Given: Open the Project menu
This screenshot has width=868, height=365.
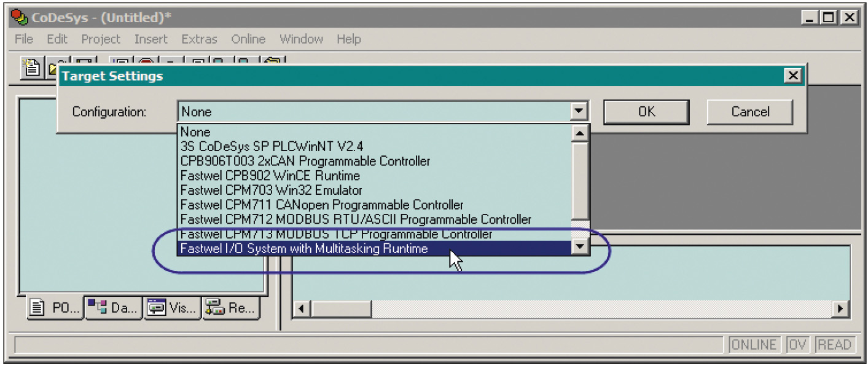Looking at the screenshot, I should 101,39.
